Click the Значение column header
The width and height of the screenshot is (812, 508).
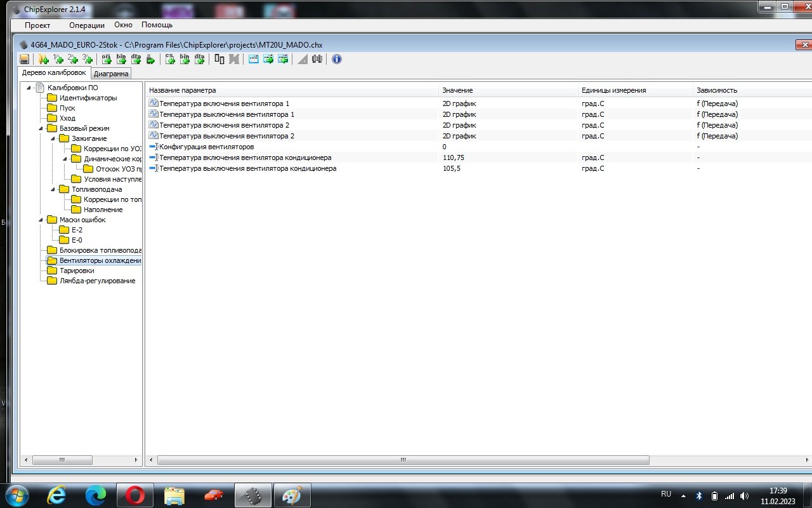point(457,90)
